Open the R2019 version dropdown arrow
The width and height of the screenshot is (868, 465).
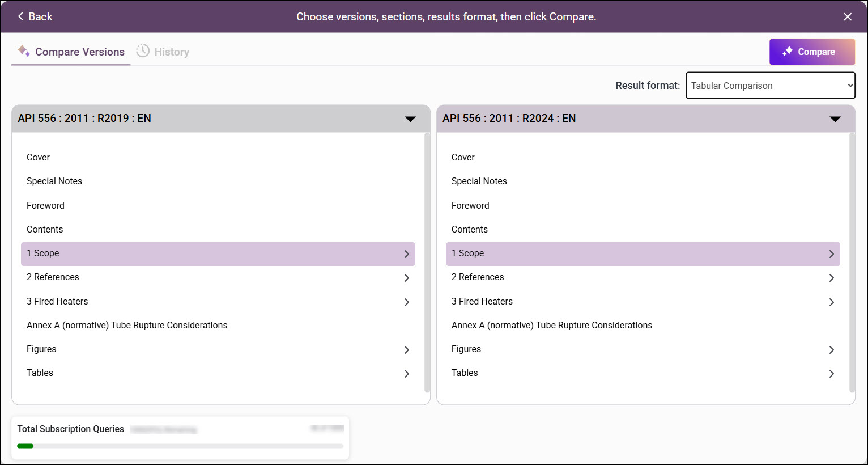pos(410,119)
